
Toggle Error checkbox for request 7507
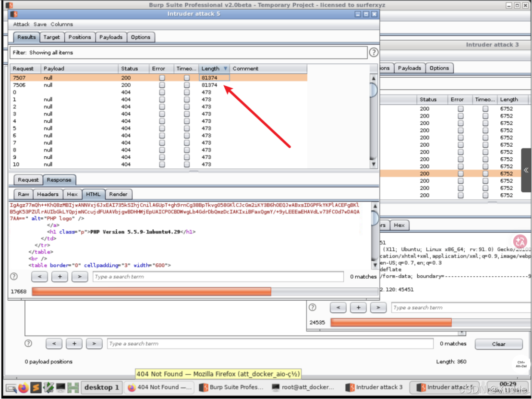(162, 78)
